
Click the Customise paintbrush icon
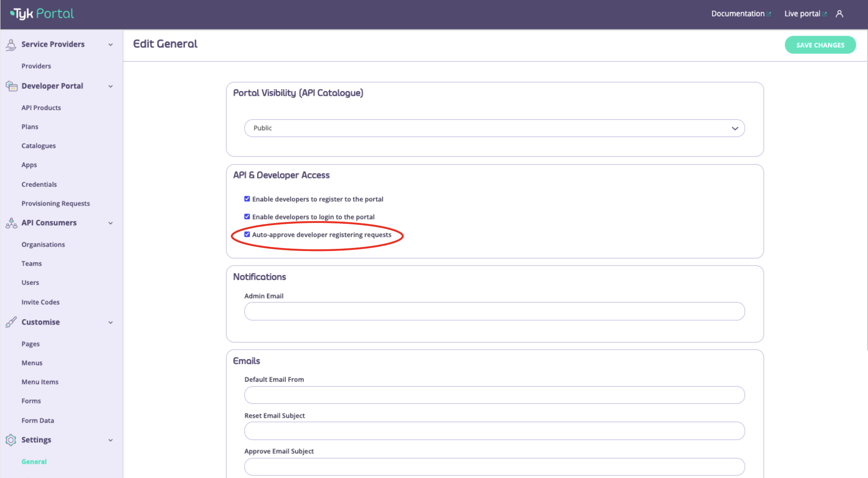11,322
